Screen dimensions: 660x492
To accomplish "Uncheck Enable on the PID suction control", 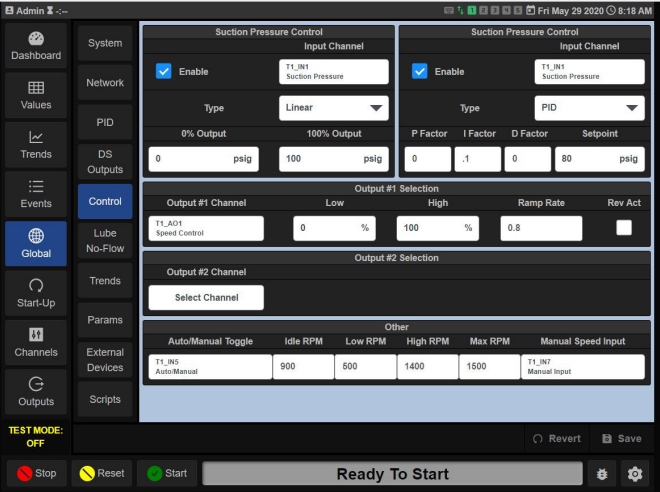I will 420,72.
